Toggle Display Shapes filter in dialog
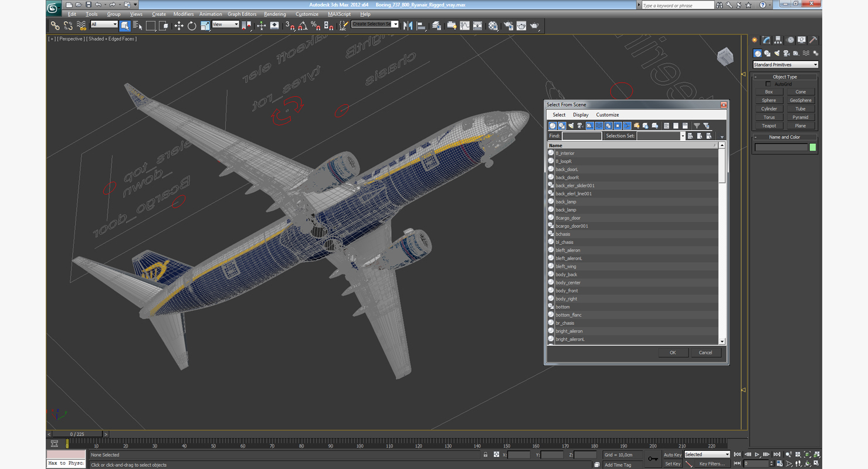 click(562, 125)
